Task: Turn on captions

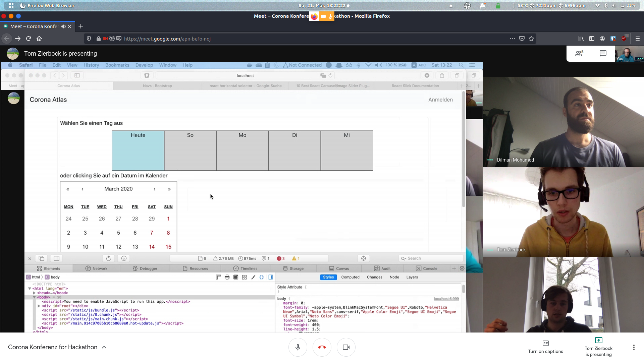Action: [x=545, y=347]
